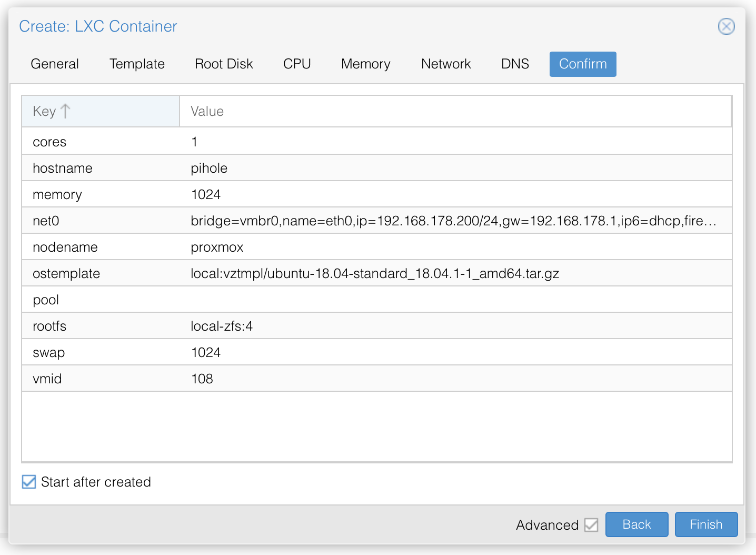Click the Value column header
Viewport: 756px width, 555px height.
(x=207, y=111)
